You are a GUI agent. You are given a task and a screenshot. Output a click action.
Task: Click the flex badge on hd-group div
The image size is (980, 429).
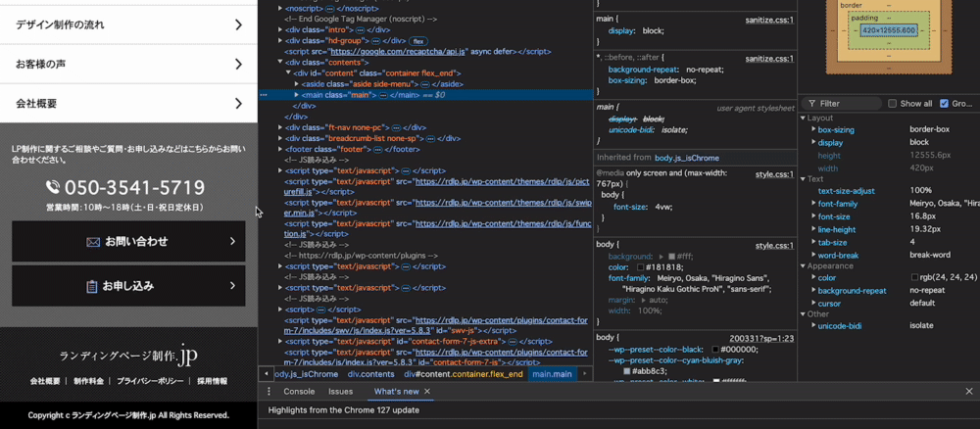pyautogui.click(x=418, y=41)
